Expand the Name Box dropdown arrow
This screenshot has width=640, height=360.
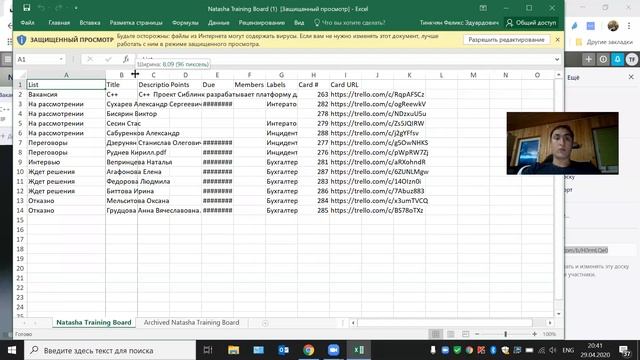(x=61, y=59)
